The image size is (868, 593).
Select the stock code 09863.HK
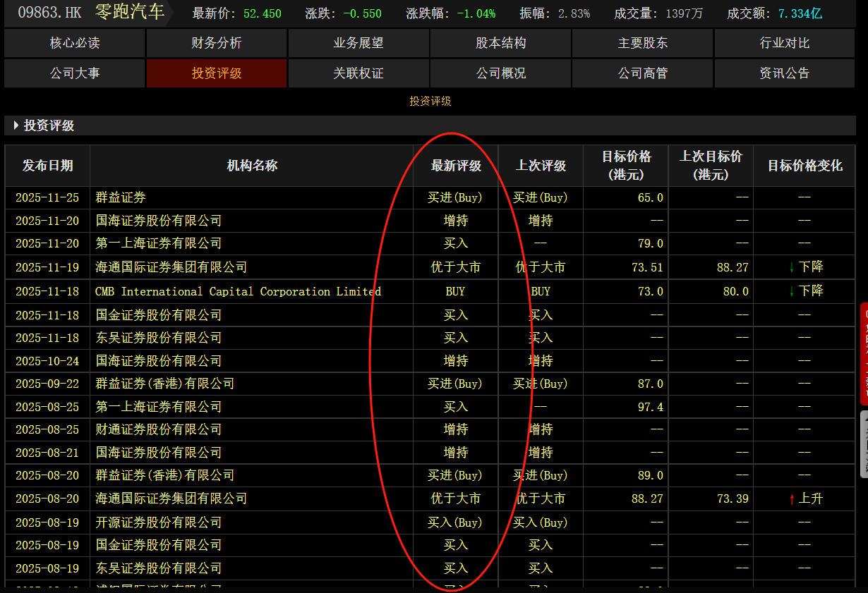tap(49, 13)
